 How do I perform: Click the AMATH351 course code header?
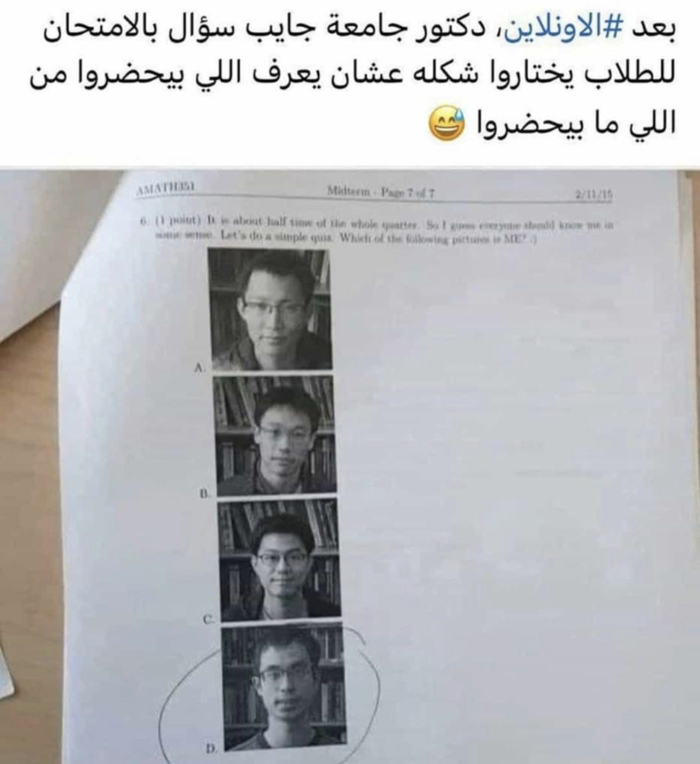(x=165, y=190)
